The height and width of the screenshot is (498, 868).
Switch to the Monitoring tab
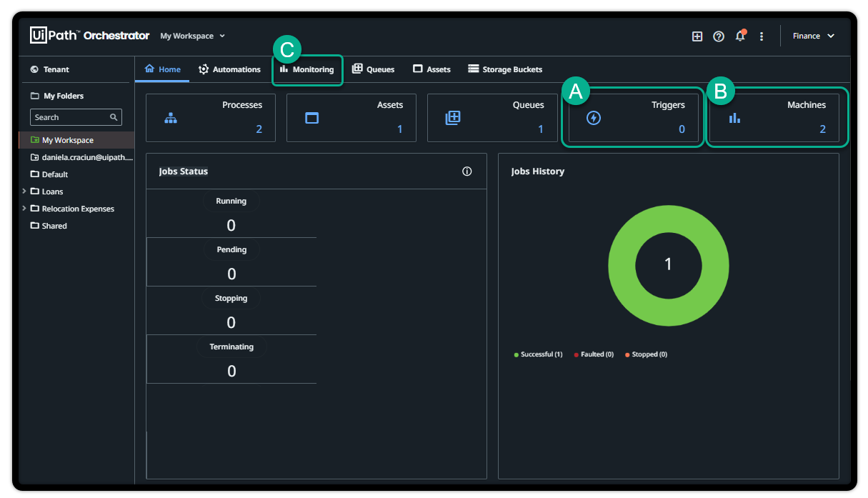tap(306, 69)
